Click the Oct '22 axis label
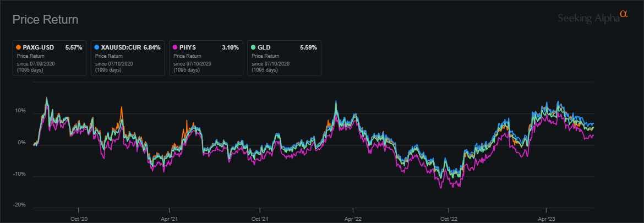 click(449, 219)
